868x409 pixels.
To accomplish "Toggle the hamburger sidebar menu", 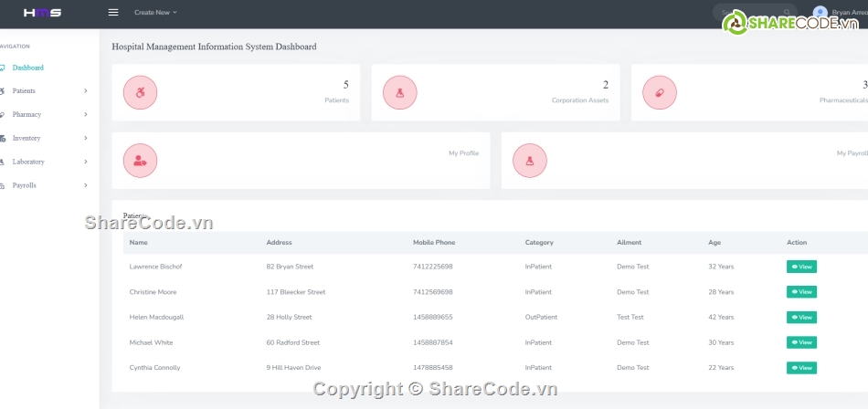I will coord(113,12).
